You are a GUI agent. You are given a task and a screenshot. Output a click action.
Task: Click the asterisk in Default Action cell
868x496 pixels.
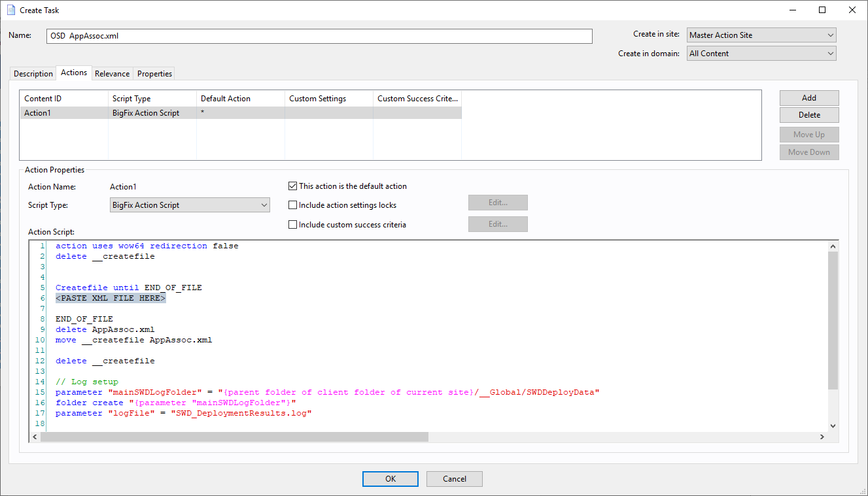pyautogui.click(x=203, y=113)
